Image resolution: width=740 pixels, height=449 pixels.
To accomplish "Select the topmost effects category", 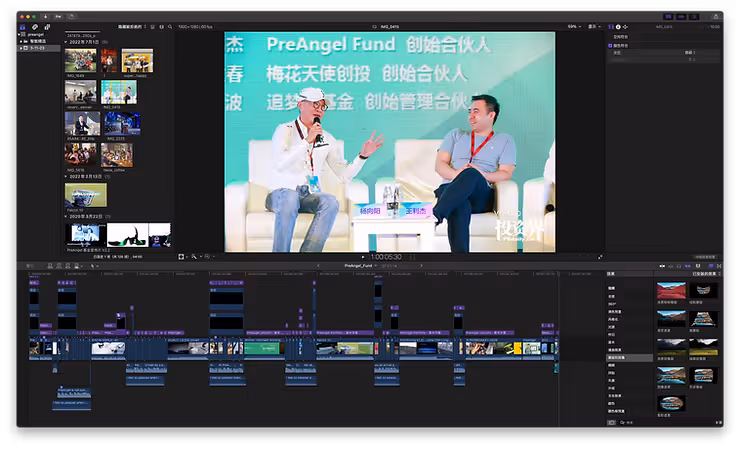I will 612,288.
